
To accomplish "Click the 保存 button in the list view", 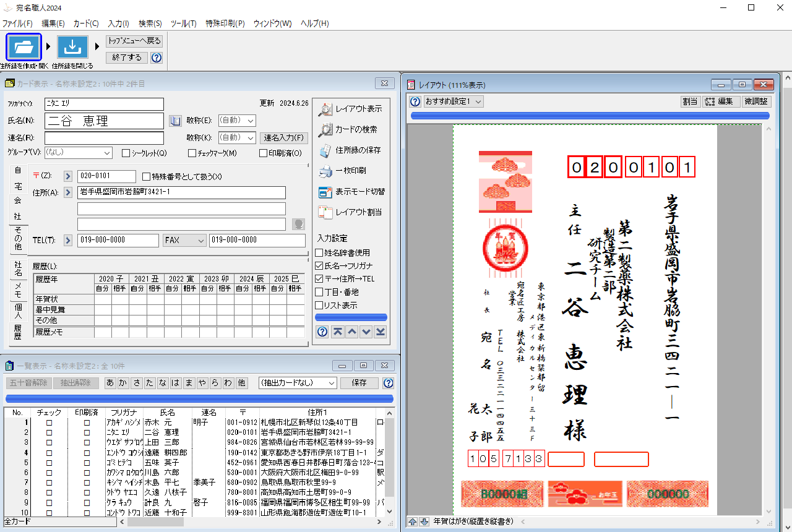I will click(x=359, y=383).
